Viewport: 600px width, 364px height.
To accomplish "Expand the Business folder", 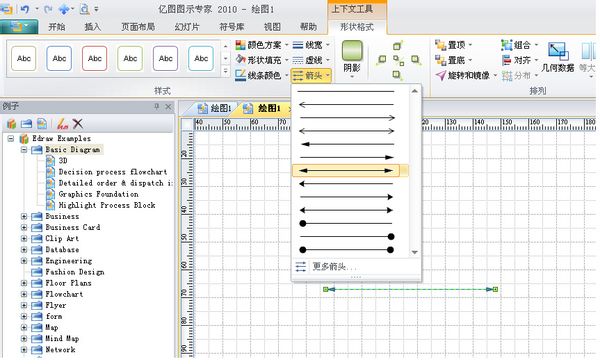I will coord(24,216).
